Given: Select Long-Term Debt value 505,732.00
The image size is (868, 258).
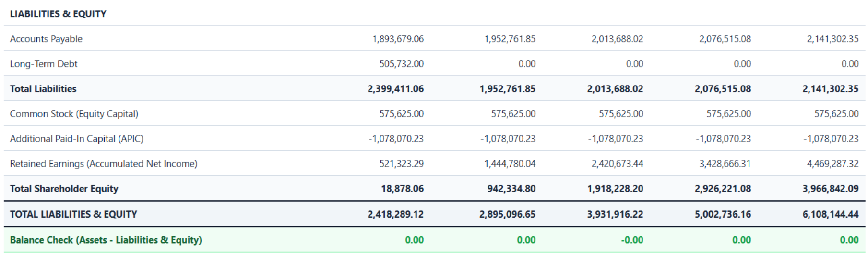Looking at the screenshot, I should pos(402,64).
